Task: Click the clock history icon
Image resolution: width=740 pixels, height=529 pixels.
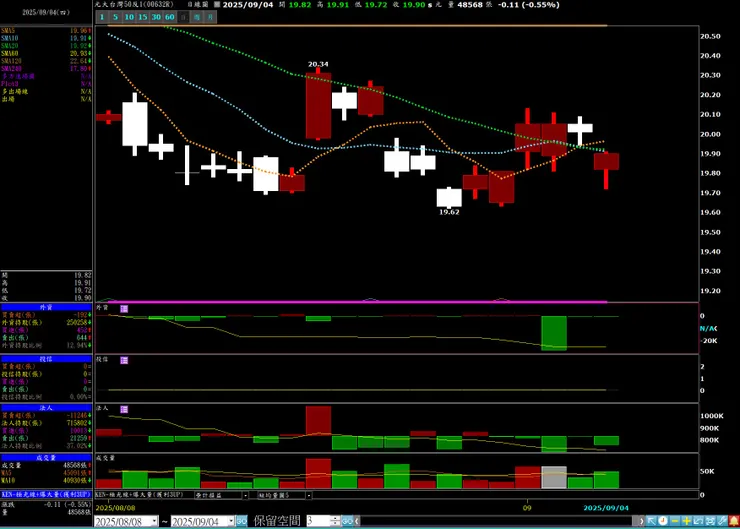Action: (663, 521)
